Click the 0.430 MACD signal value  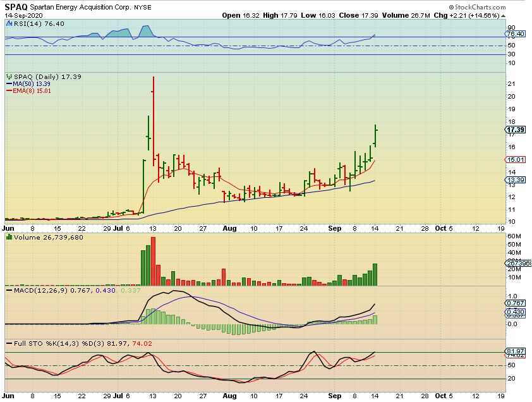pyautogui.click(x=106, y=290)
